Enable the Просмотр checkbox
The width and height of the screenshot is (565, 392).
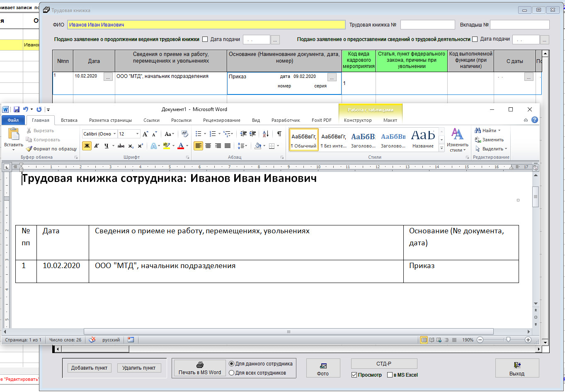tap(354, 375)
